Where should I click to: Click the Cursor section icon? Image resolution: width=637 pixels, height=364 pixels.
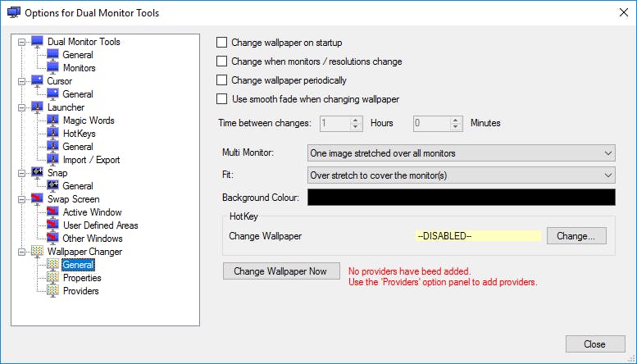37,81
